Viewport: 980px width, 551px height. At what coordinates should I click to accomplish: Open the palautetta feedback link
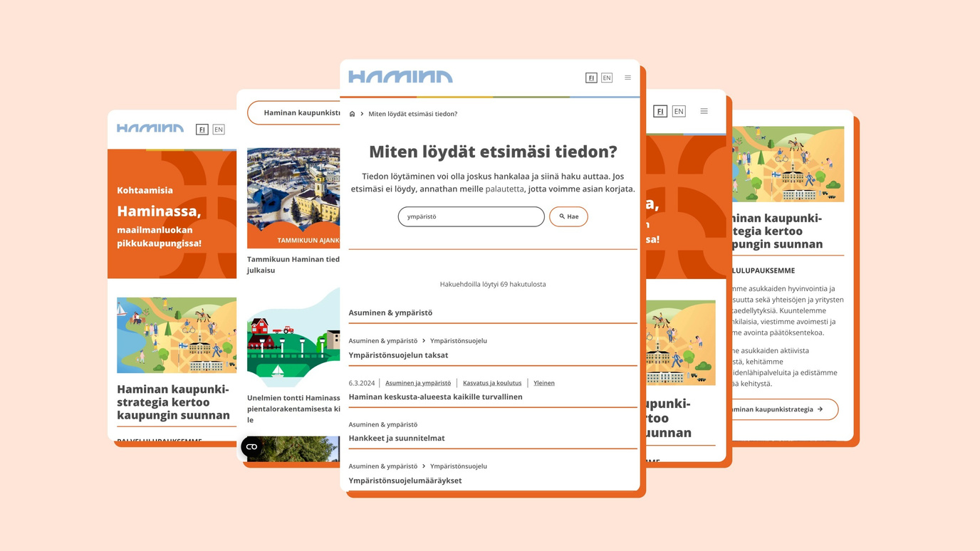coord(504,189)
